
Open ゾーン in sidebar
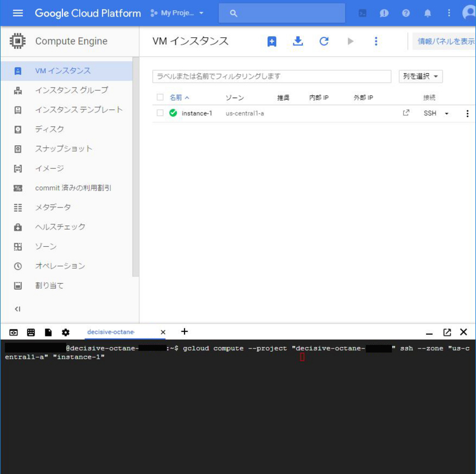click(67, 246)
